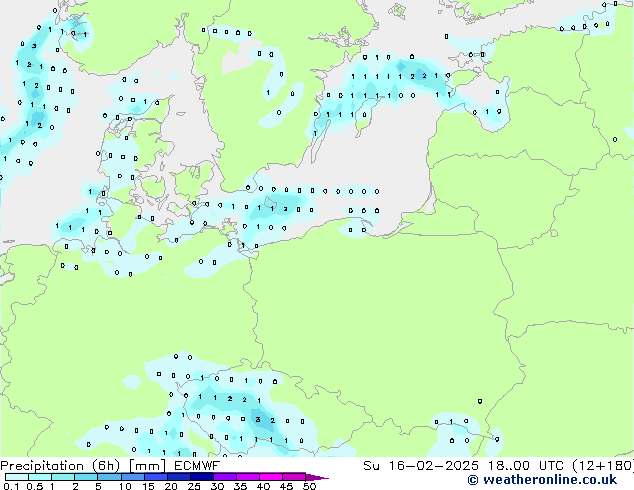Image resolution: width=634 pixels, height=490 pixels.
Task: Select the 25–30 mm dark blue swatch
Action: point(202,477)
